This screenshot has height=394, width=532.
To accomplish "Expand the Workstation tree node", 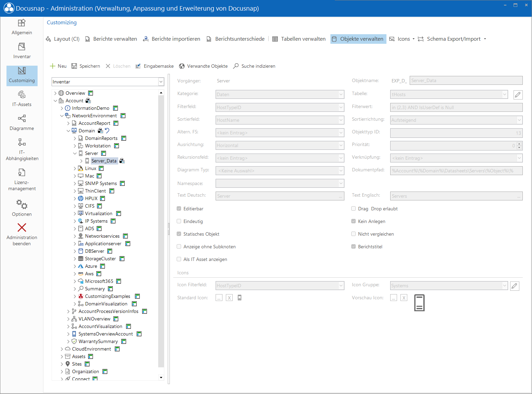I will pyautogui.click(x=75, y=146).
